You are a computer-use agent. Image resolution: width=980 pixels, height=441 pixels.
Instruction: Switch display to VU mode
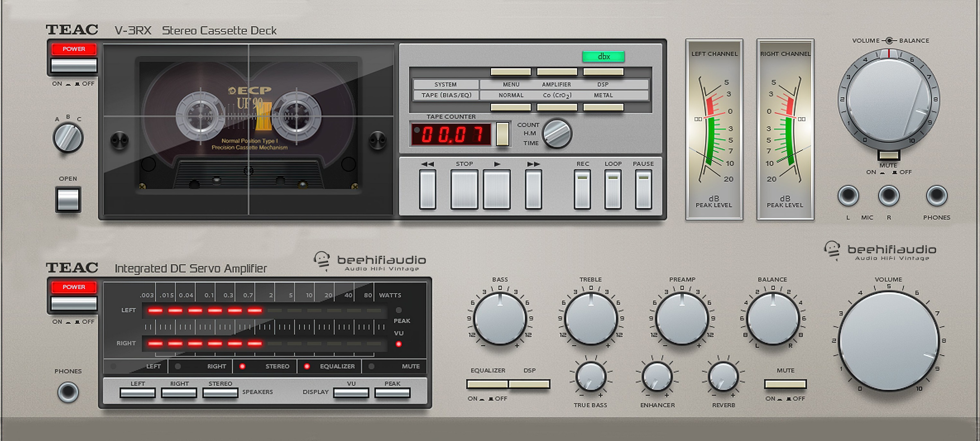click(x=351, y=393)
